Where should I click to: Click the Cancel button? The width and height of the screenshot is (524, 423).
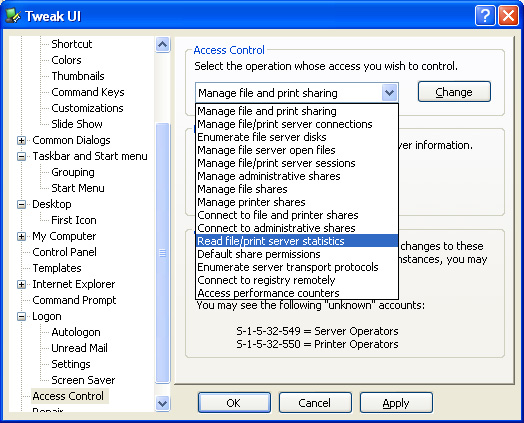pos(315,403)
